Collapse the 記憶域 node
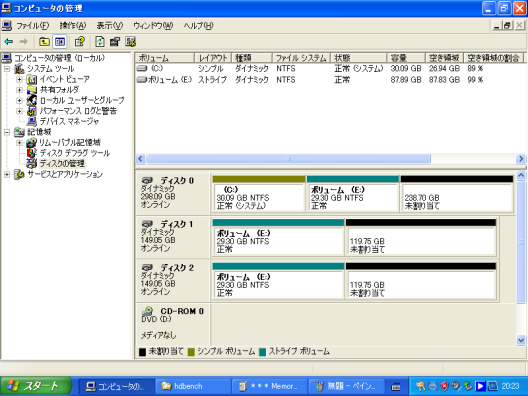The image size is (528, 396). coord(7,132)
